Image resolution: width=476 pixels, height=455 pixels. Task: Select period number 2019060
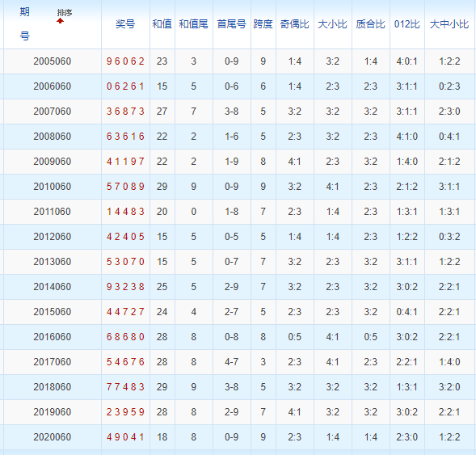pyautogui.click(x=53, y=412)
